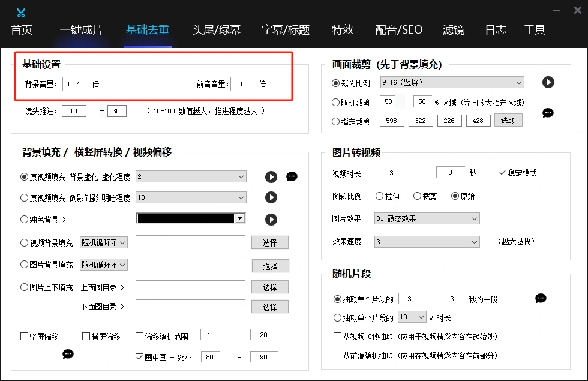
Task: Click 选择 button for 图片背景填充 path
Action: point(271,266)
